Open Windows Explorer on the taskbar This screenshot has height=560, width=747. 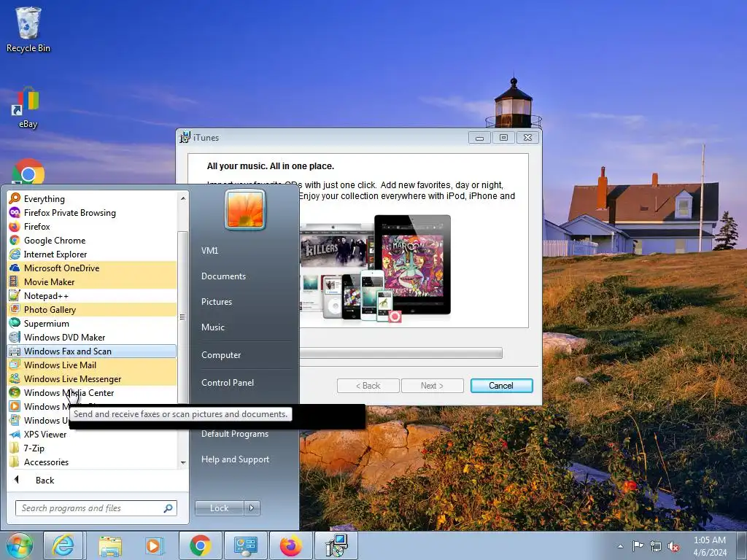(x=110, y=545)
